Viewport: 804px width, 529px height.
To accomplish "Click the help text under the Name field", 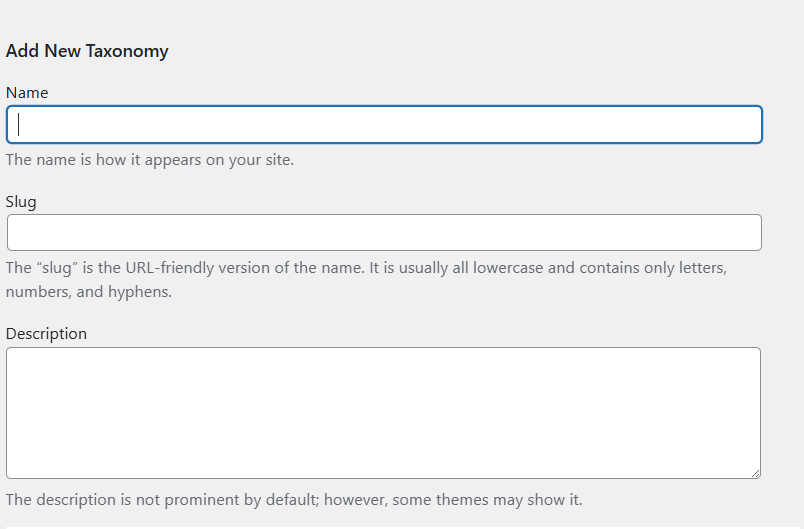I will [x=150, y=160].
